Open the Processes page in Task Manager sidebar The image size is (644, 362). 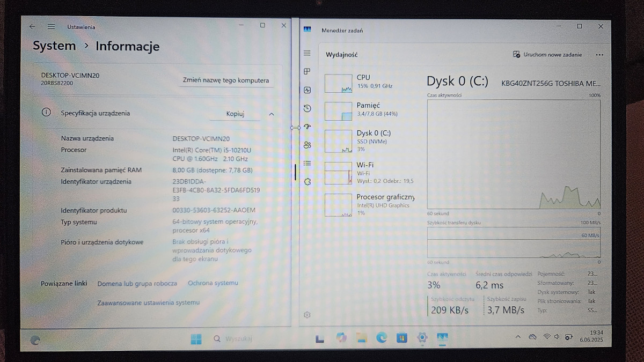pyautogui.click(x=307, y=71)
